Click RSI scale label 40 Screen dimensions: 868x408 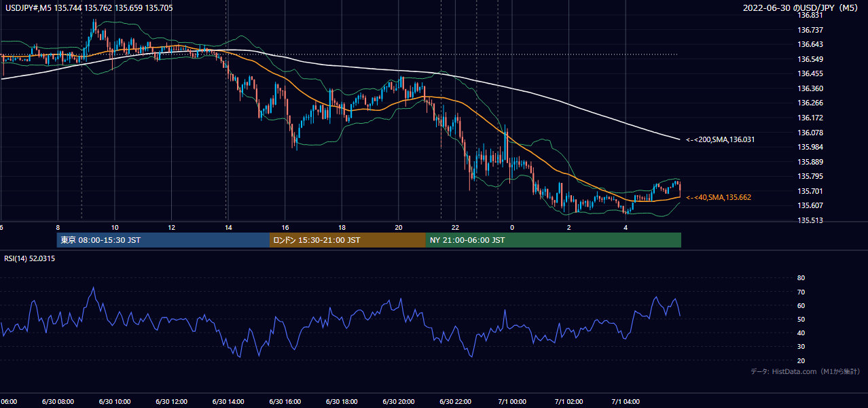tap(801, 333)
